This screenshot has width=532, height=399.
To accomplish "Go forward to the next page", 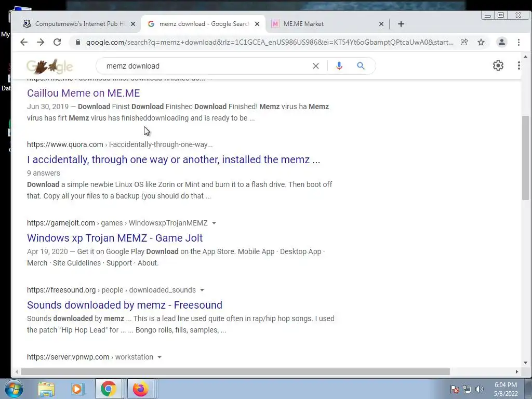I will coord(41,42).
